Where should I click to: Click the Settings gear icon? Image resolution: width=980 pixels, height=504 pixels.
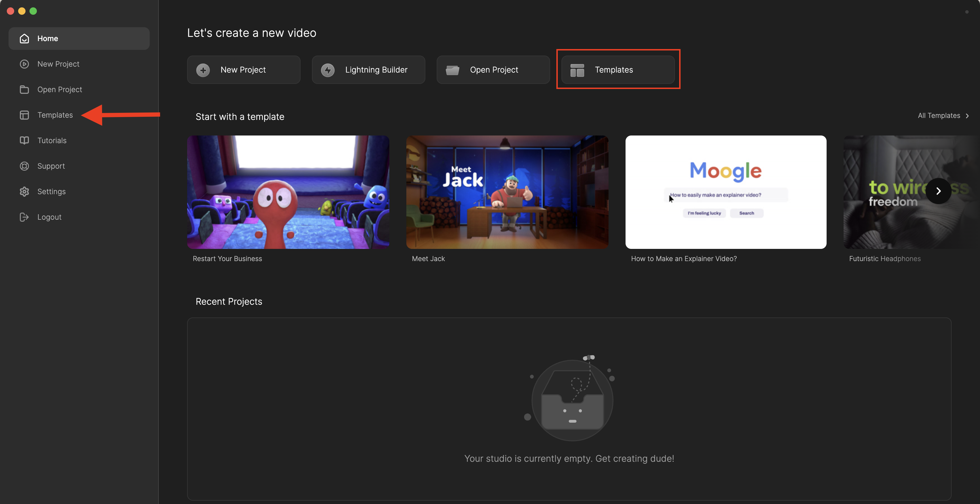point(24,191)
